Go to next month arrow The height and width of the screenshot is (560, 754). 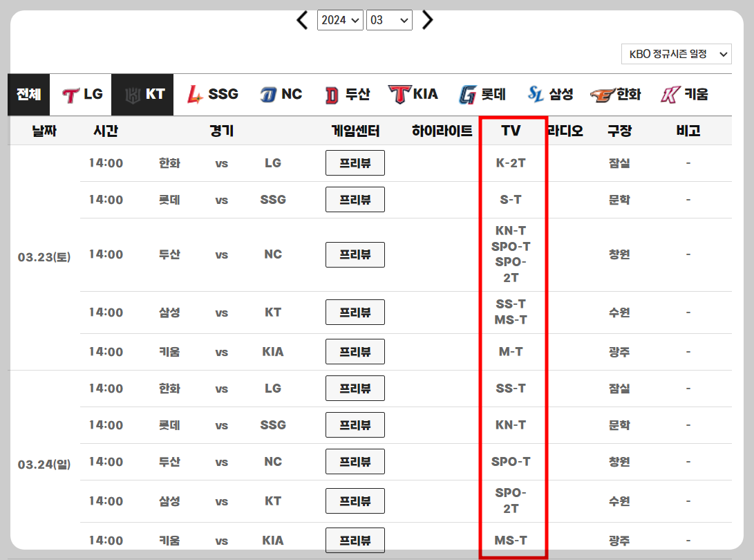click(x=428, y=20)
